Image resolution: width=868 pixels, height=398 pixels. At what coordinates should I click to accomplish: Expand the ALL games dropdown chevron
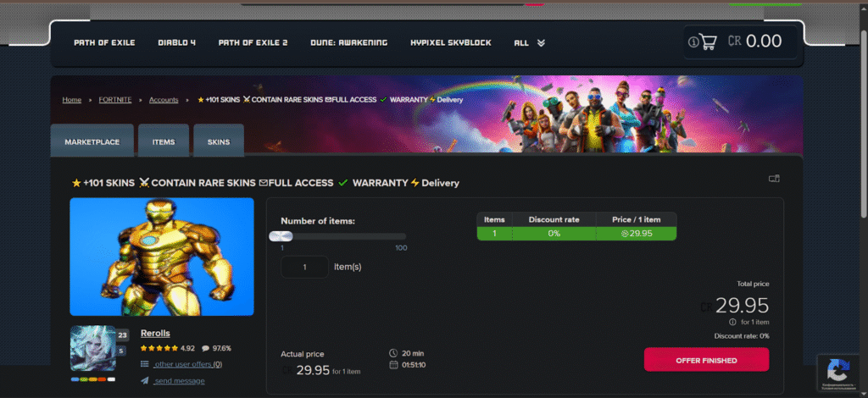tap(541, 42)
